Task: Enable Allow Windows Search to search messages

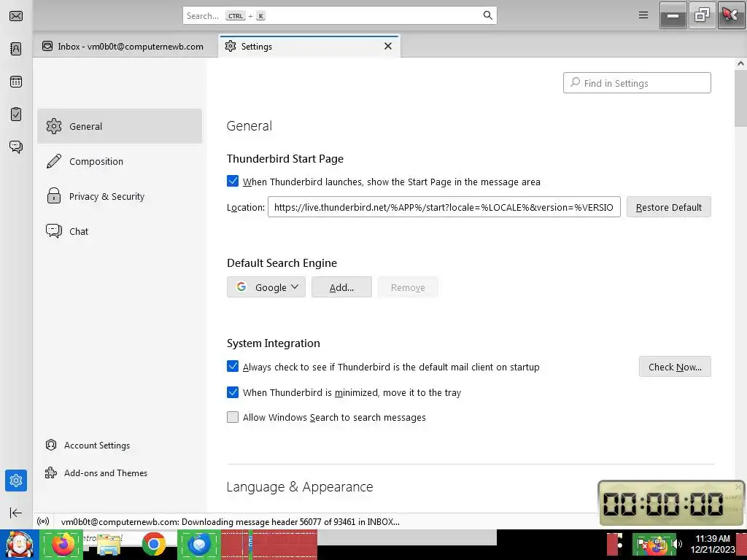Action: pos(233,417)
